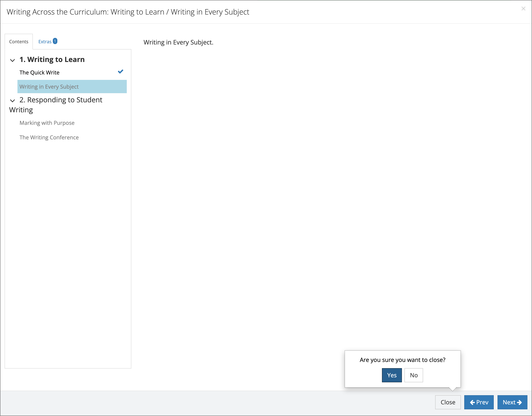Screen dimensions: 532x416
Task: Click the course title header text
Action: (x=128, y=12)
